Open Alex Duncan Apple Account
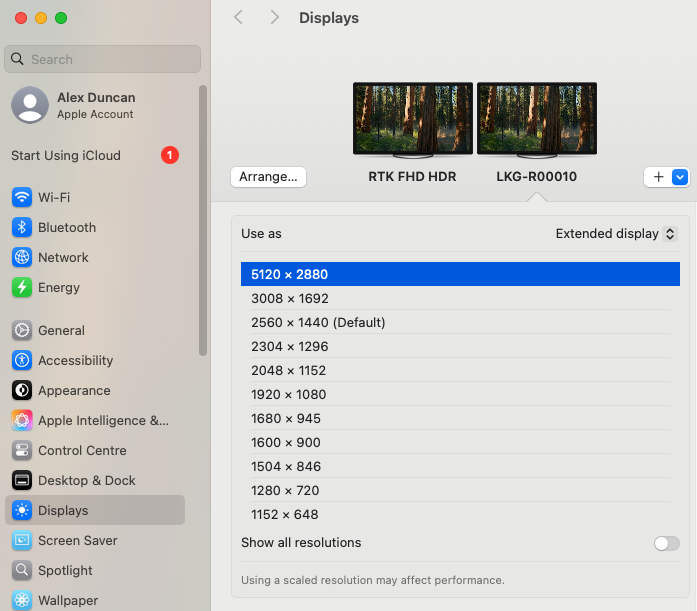The height and width of the screenshot is (611, 697). tap(96, 105)
